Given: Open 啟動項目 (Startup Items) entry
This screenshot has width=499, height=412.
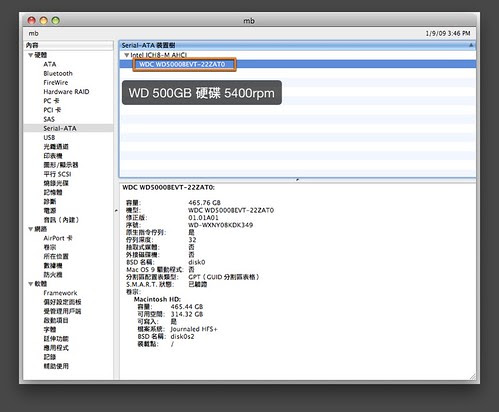Looking at the screenshot, I should pos(56,320).
